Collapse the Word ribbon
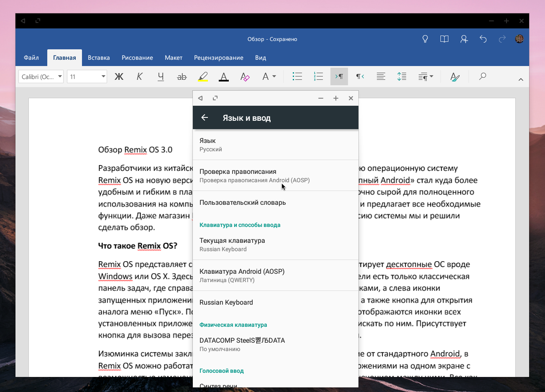545x392 pixels. click(521, 79)
